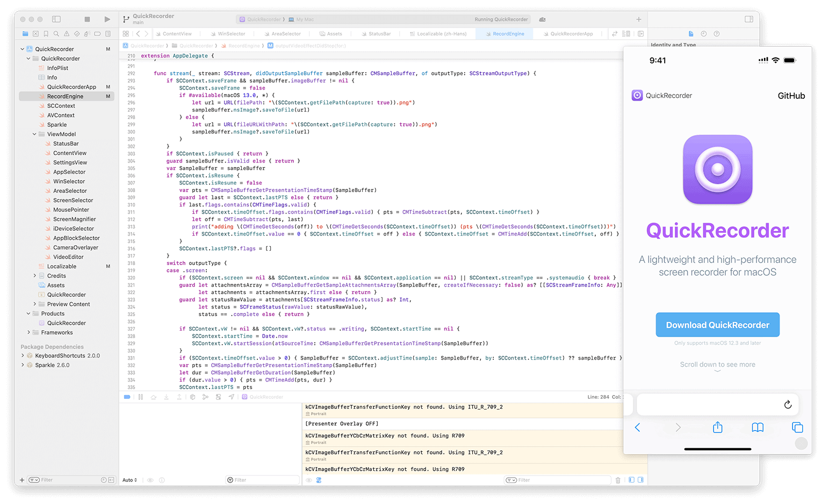The height and width of the screenshot is (504, 822).
Task: Show the File inspector
Action: coord(691,34)
